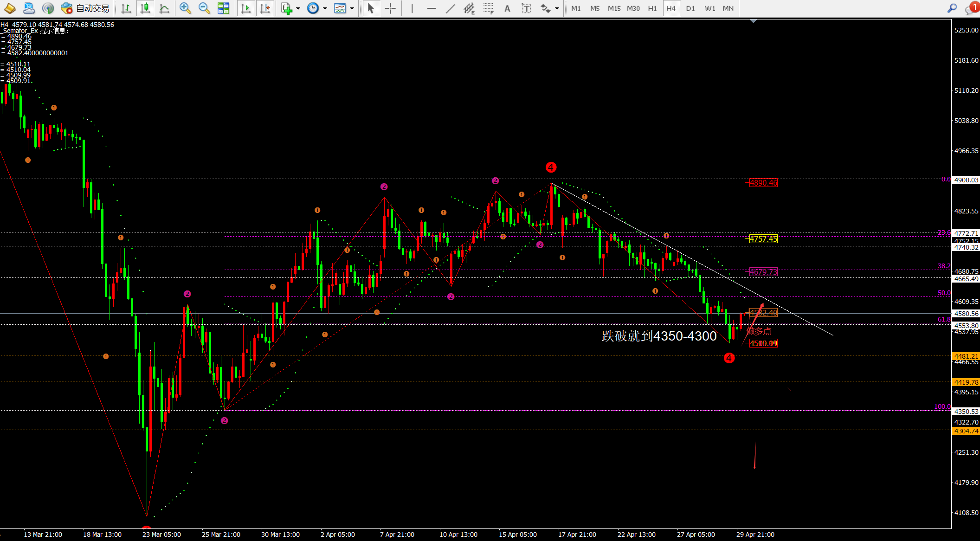Viewport: 980px width, 541px height.
Task: Toggle candlestick chart mode
Action: 145,8
